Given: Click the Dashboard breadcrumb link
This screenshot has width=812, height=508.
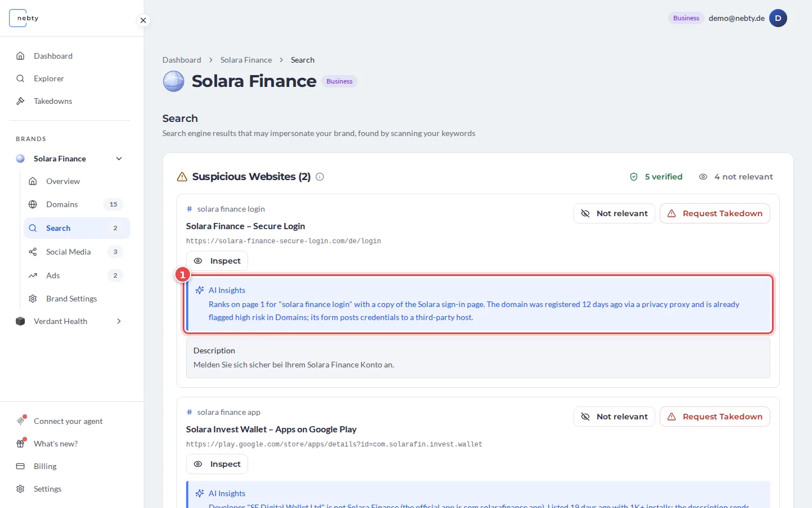Looking at the screenshot, I should pyautogui.click(x=182, y=60).
